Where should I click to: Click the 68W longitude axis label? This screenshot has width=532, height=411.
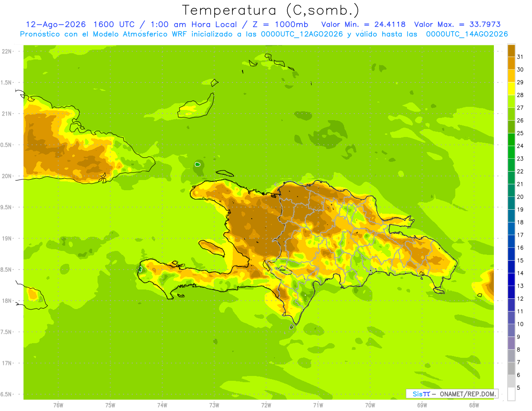pos(474,405)
